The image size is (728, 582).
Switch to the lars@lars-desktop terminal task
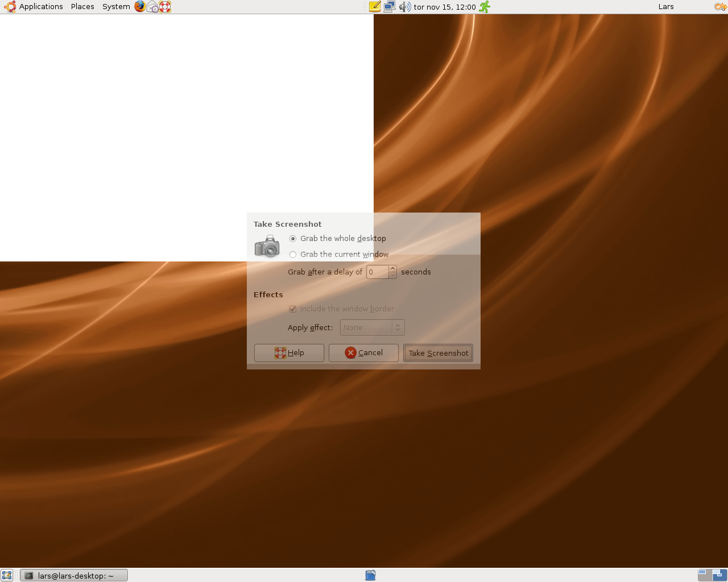[x=74, y=576]
